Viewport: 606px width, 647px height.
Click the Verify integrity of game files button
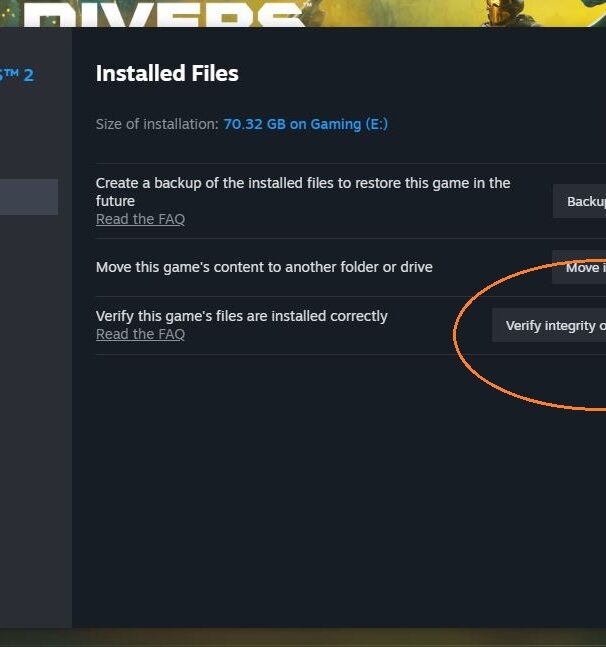(x=549, y=325)
